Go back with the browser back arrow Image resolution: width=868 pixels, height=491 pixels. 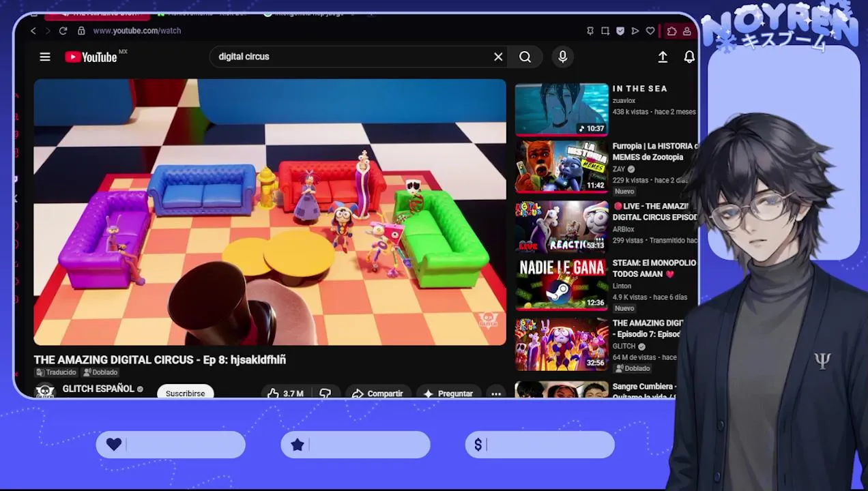click(33, 31)
